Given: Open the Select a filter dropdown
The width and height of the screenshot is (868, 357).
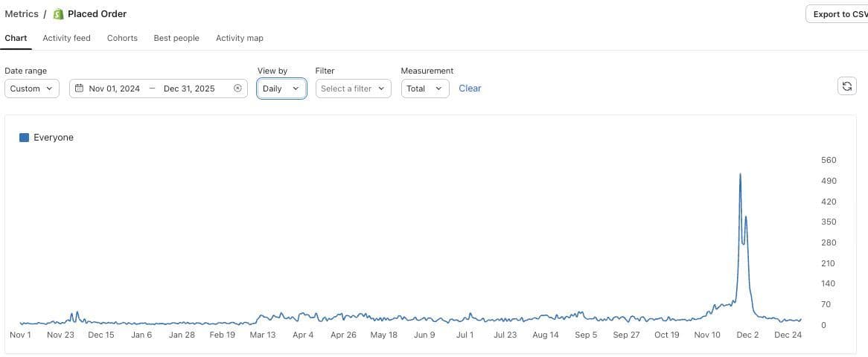Looking at the screenshot, I should (x=353, y=89).
